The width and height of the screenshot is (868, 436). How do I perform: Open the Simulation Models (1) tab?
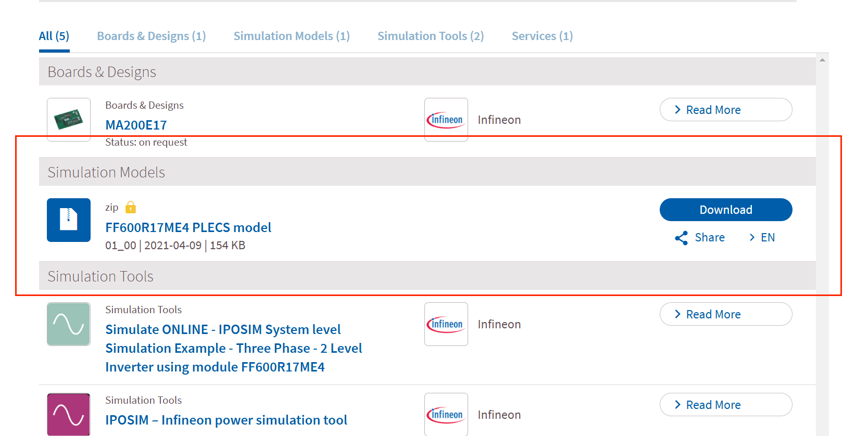(x=292, y=36)
